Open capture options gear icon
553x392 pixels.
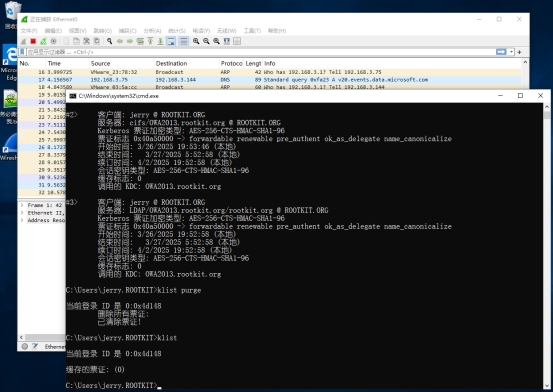[x=54, y=41]
